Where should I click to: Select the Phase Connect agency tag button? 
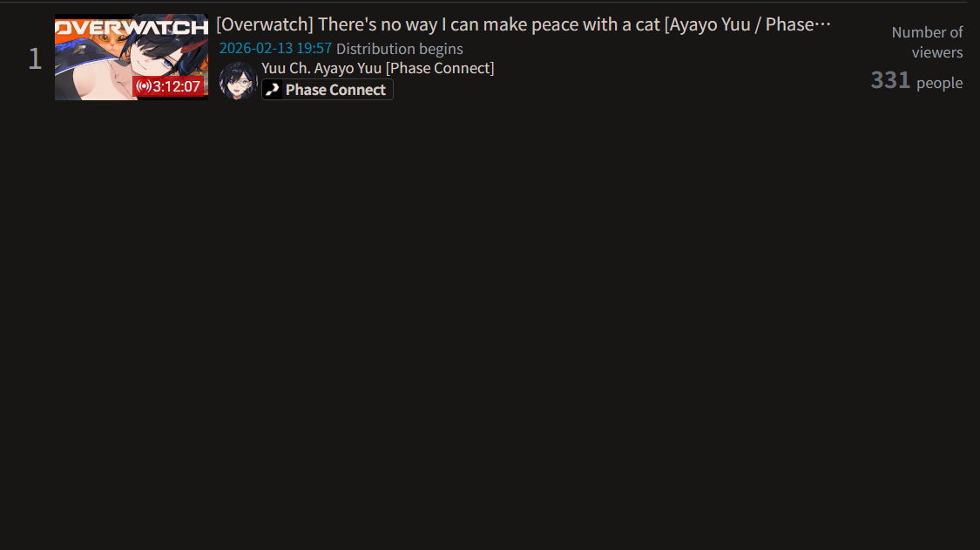pyautogui.click(x=328, y=90)
